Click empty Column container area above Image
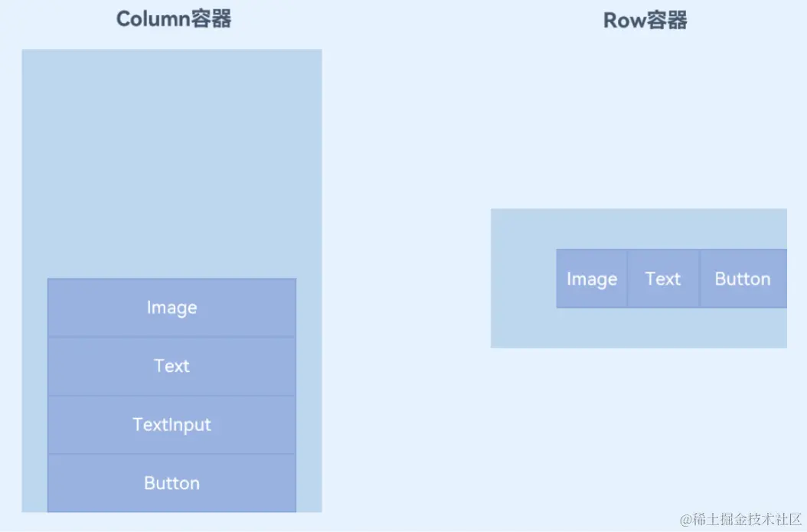The image size is (807, 532). 172,164
